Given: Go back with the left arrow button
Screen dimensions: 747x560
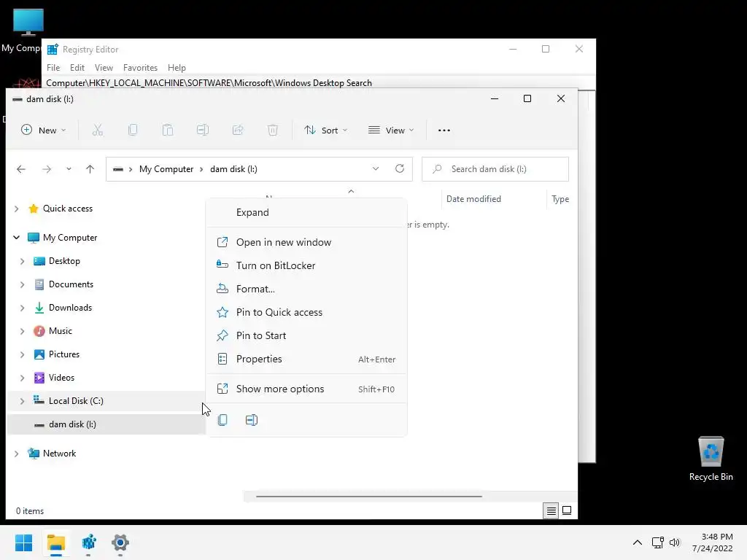Looking at the screenshot, I should (x=21, y=169).
